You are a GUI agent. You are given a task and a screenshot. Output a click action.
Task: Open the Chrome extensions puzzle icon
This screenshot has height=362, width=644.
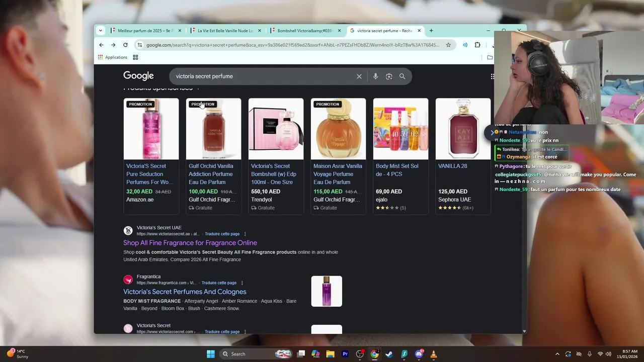pos(477,45)
